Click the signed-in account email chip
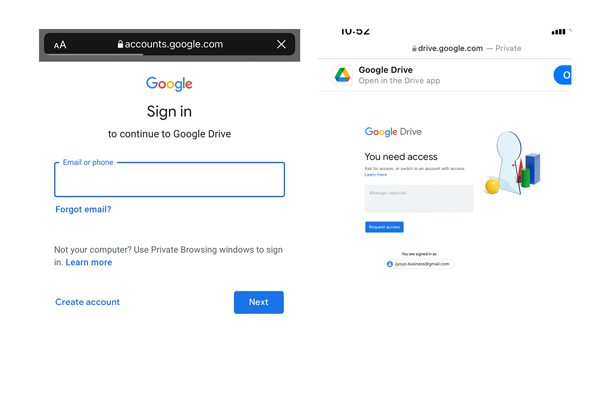 point(419,264)
